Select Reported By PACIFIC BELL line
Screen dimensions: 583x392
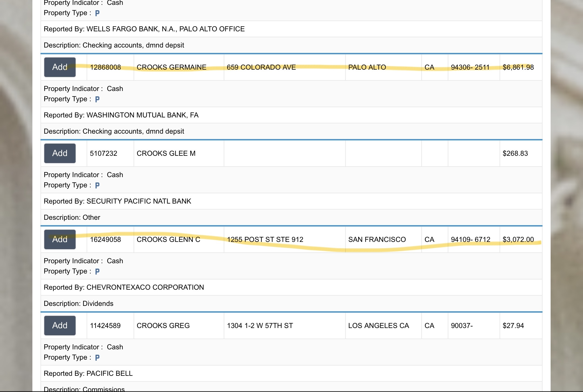click(x=291, y=373)
